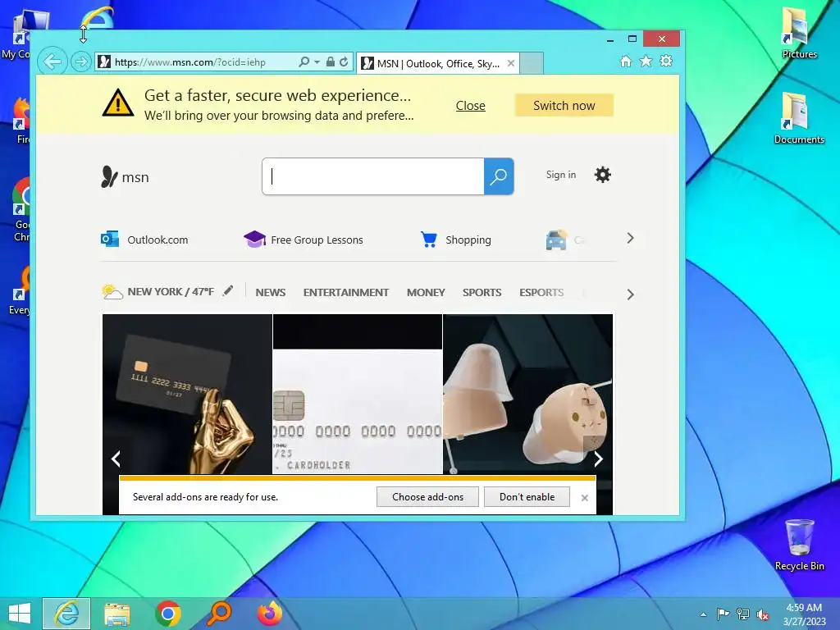840x630 pixels.
Task: Open the hearing aids story image
Action: click(527, 394)
